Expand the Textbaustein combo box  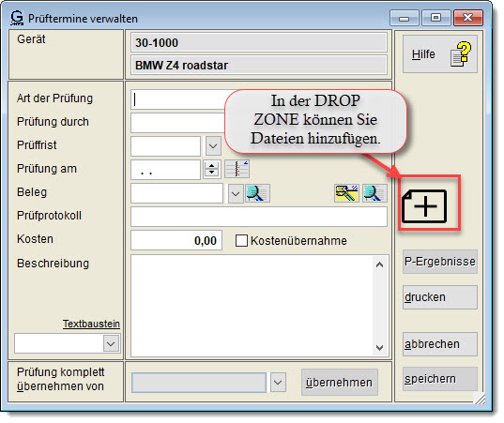[x=111, y=343]
